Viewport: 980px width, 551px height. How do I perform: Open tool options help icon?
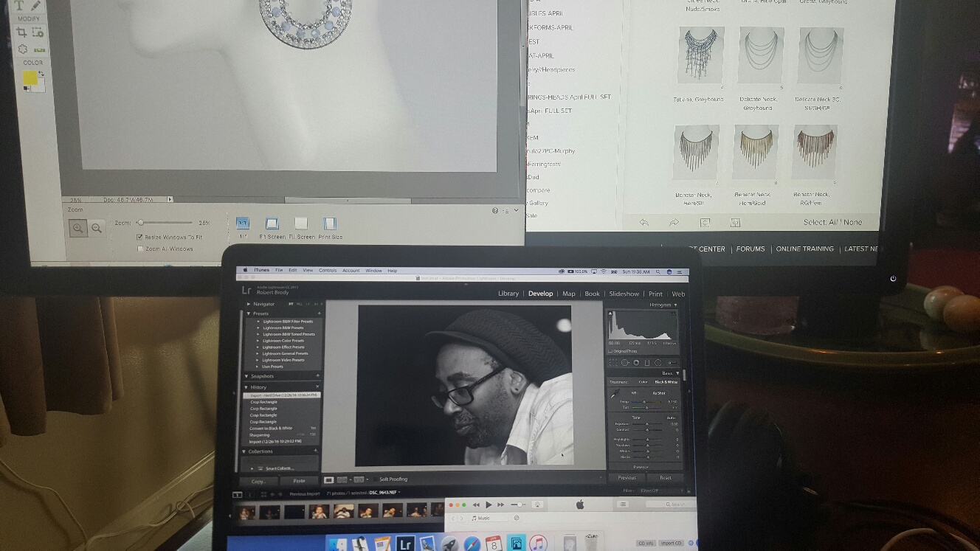click(x=495, y=211)
